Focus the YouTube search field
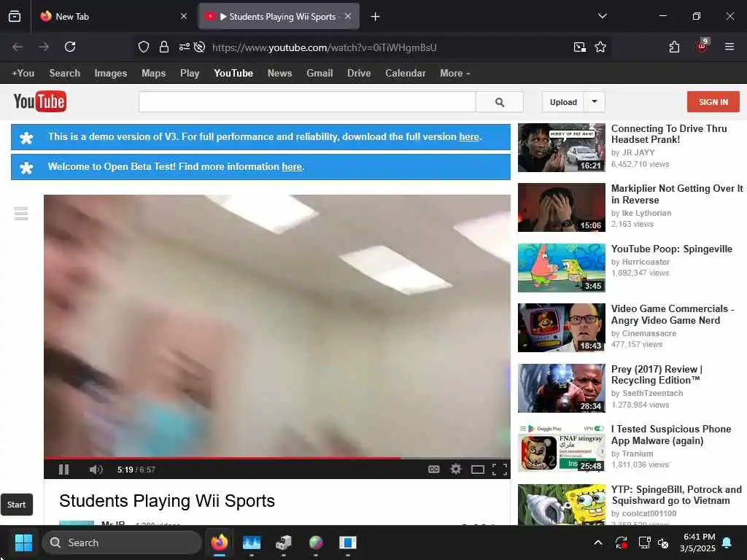The height and width of the screenshot is (560, 747). tap(307, 102)
